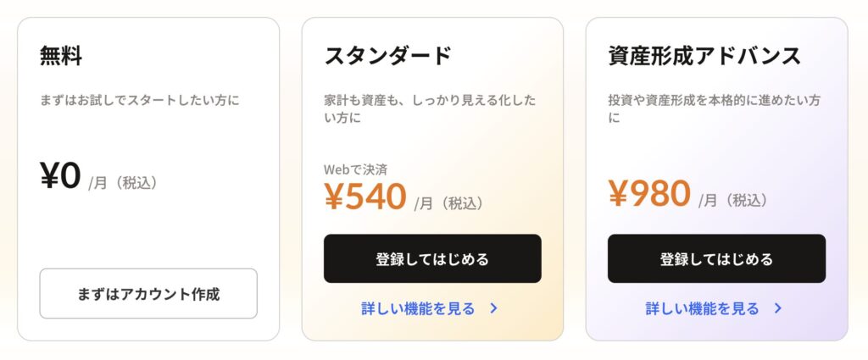Click the ¥980 price text
The height and width of the screenshot is (360, 868).
[649, 193]
